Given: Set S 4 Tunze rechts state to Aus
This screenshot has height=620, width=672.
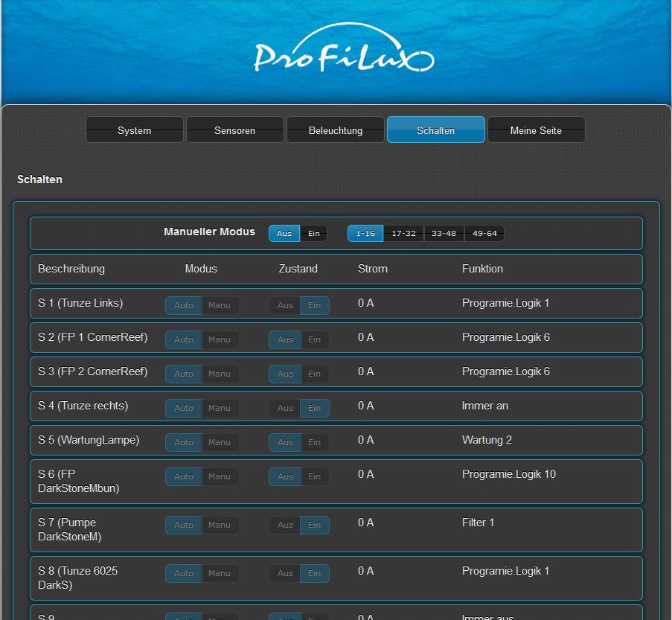Looking at the screenshot, I should (x=285, y=408).
